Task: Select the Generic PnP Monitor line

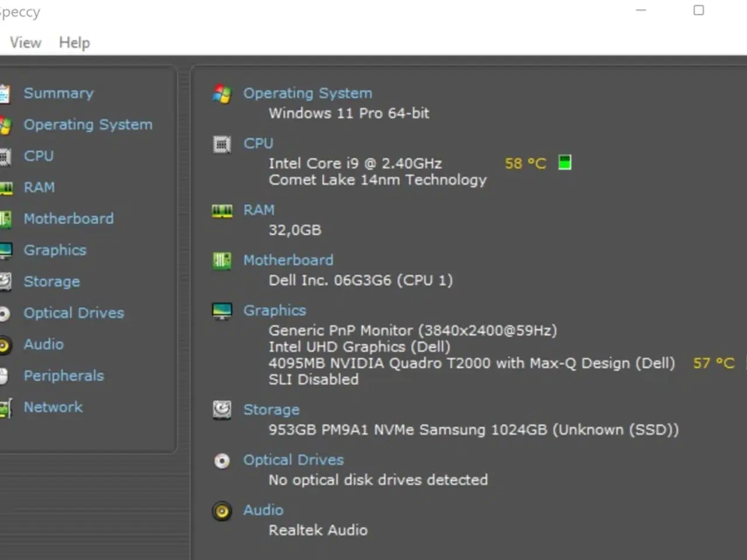Action: 413,331
